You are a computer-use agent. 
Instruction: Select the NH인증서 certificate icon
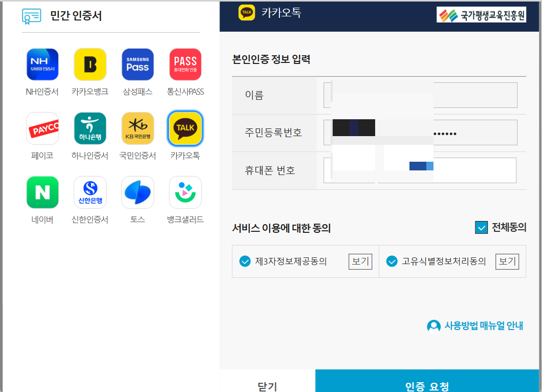[42, 64]
